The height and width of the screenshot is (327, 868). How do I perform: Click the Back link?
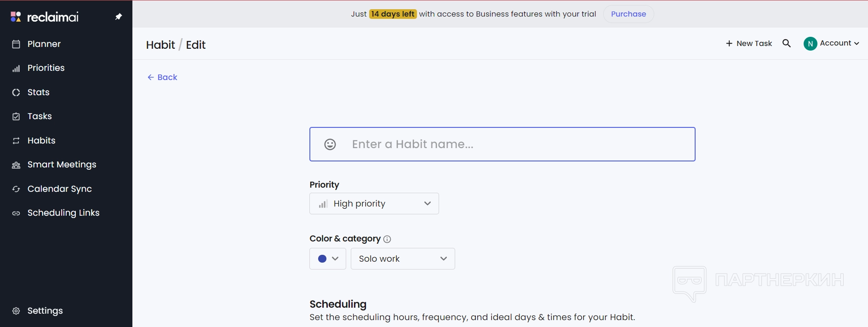[163, 77]
